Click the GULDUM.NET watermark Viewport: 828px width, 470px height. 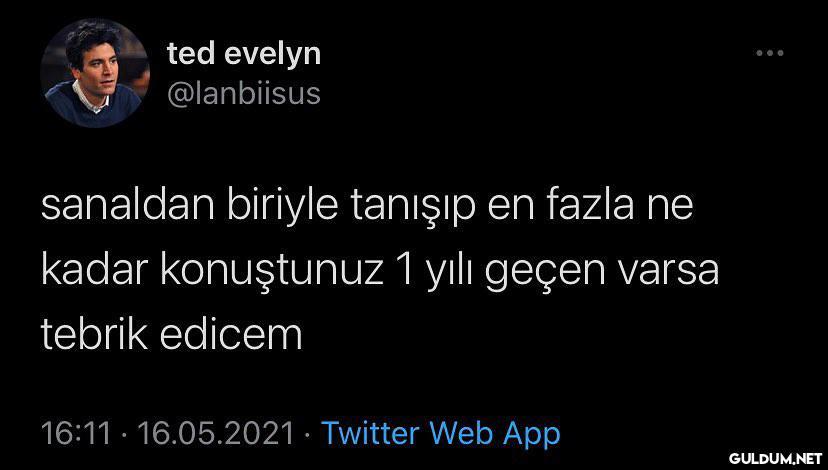(x=775, y=457)
